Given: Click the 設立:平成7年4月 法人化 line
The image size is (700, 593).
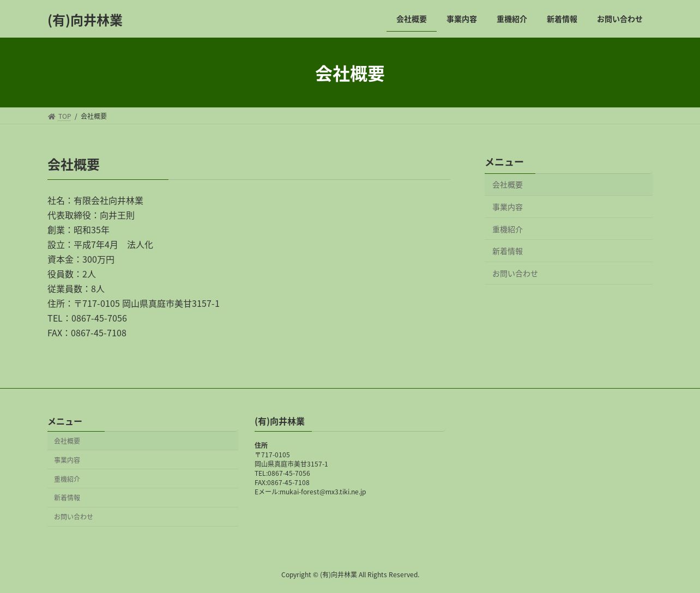Looking at the screenshot, I should click(100, 245).
